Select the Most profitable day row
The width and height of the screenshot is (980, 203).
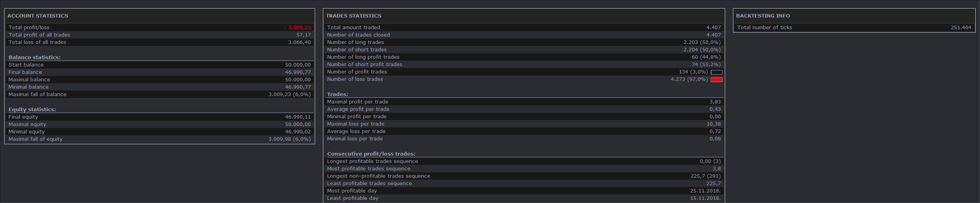[524, 191]
